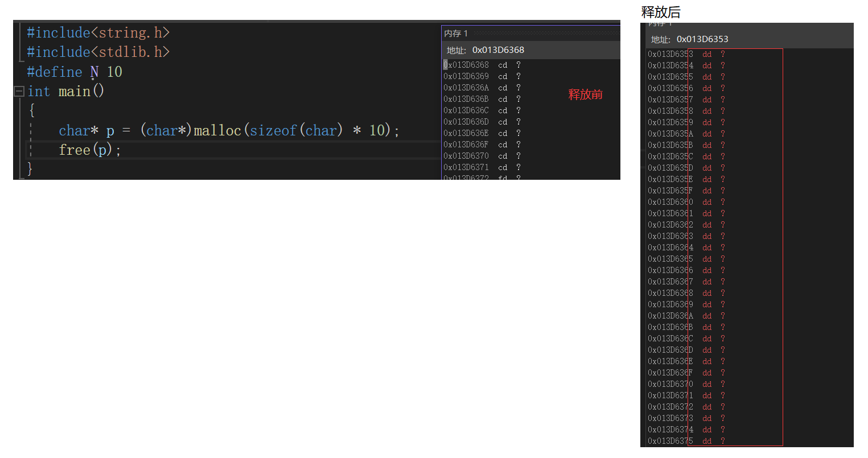This screenshot has height=458, width=868.
Task: Select memory row 0x013D635A
Action: click(686, 134)
